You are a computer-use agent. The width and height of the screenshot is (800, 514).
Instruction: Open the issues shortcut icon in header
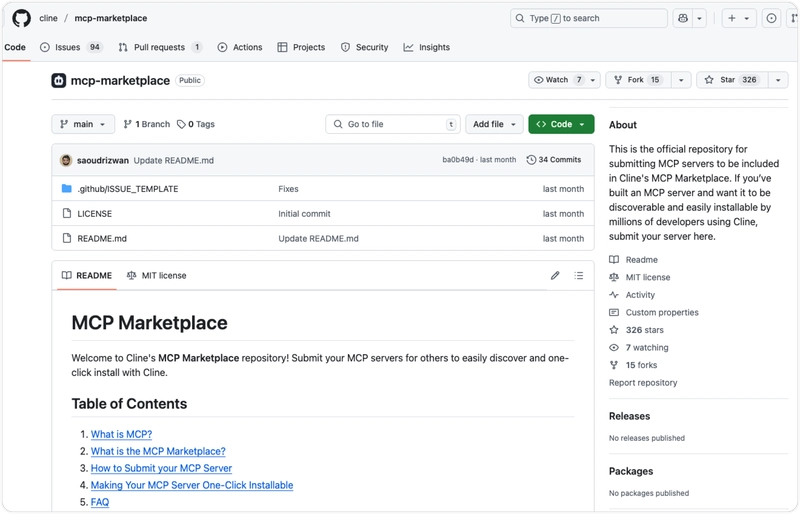[771, 18]
